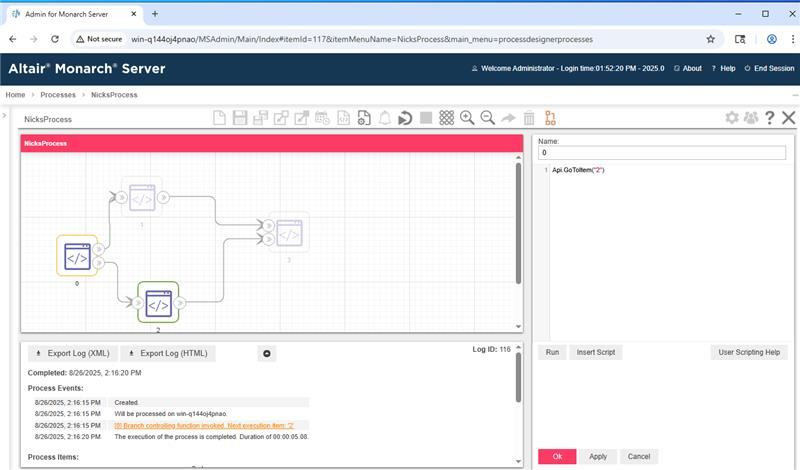This screenshot has width=800, height=470.
Task: Click the Name input field containing 0
Action: tap(662, 153)
